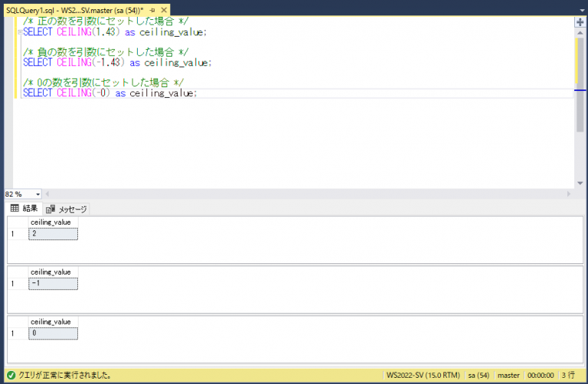Close the SQLQuery1.sql tab
The height and width of the screenshot is (384, 588).
click(x=164, y=10)
